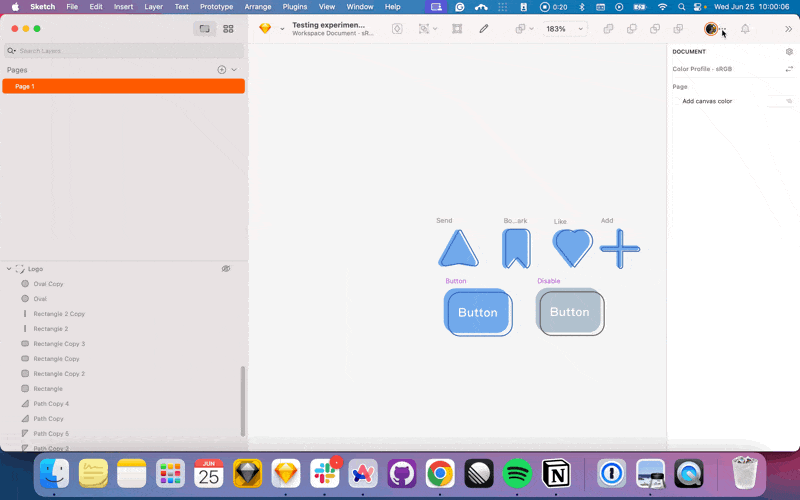Image resolution: width=800 pixels, height=500 pixels.
Task: Click the Create Symbol toolbar icon
Action: [x=397, y=29]
